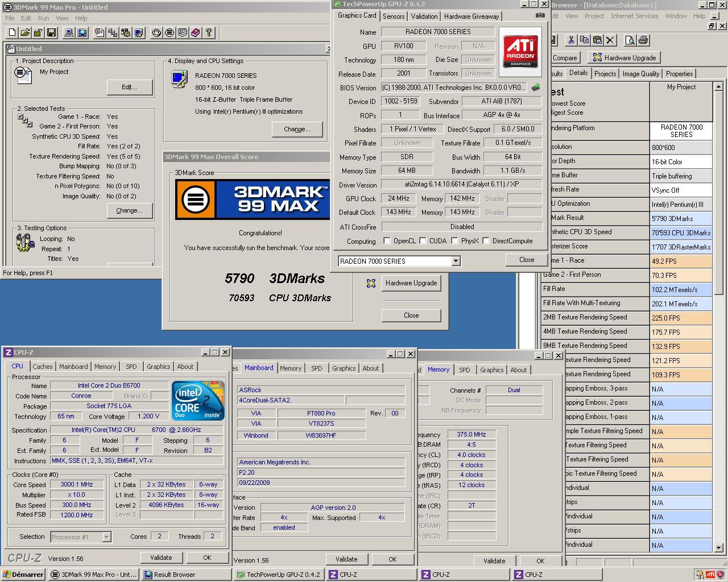Click the New project icon in 3DMark toolbar
The image size is (728, 582).
click(x=11, y=33)
